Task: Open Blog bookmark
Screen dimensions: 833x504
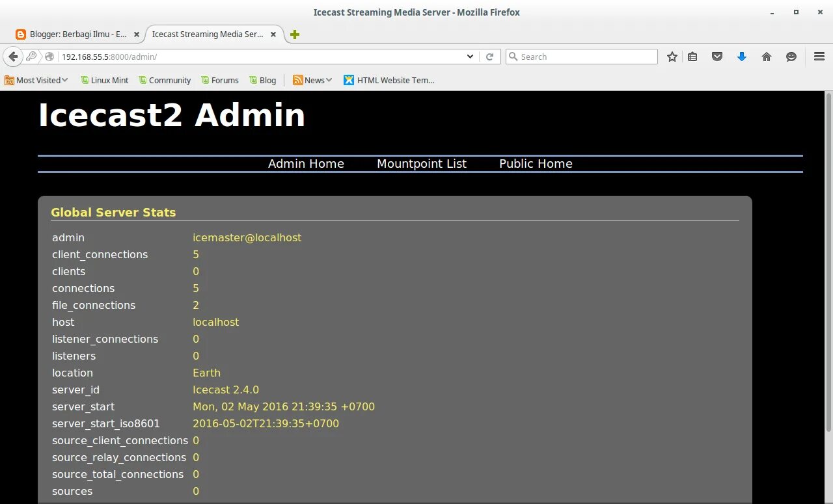Action: tap(262, 80)
